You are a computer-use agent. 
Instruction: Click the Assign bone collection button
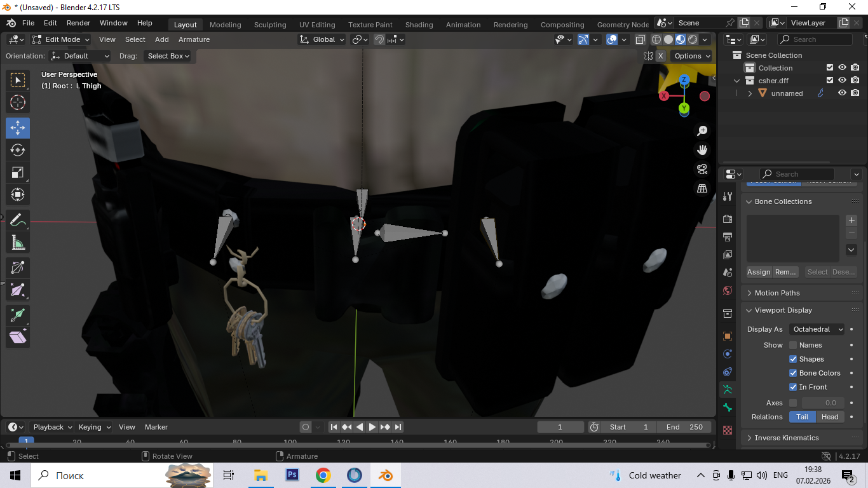point(759,272)
